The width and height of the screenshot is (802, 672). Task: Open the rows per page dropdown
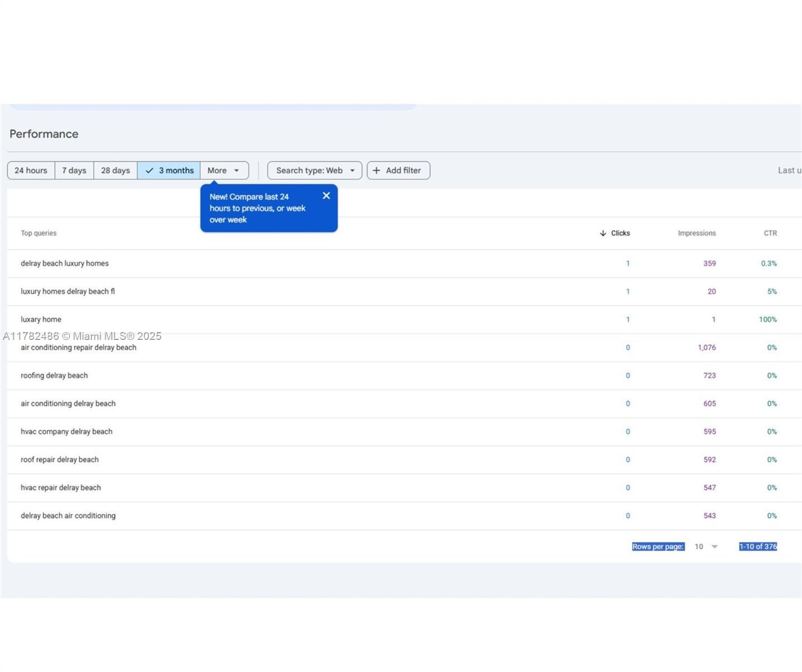pos(707,547)
